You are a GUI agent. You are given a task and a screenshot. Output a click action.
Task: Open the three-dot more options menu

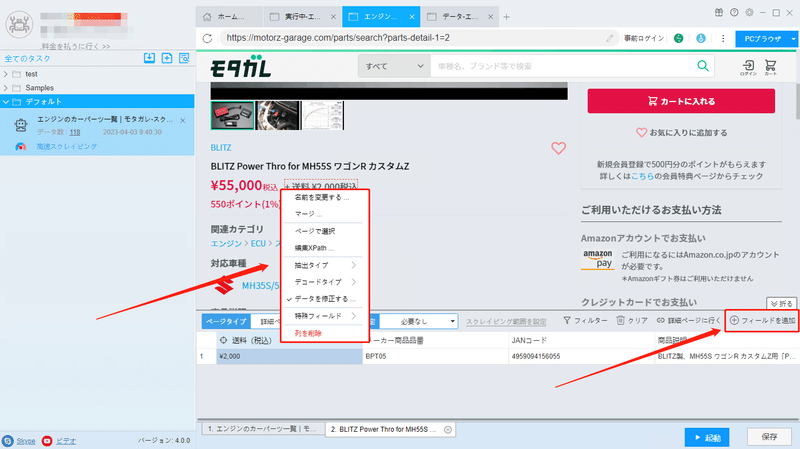pos(723,38)
